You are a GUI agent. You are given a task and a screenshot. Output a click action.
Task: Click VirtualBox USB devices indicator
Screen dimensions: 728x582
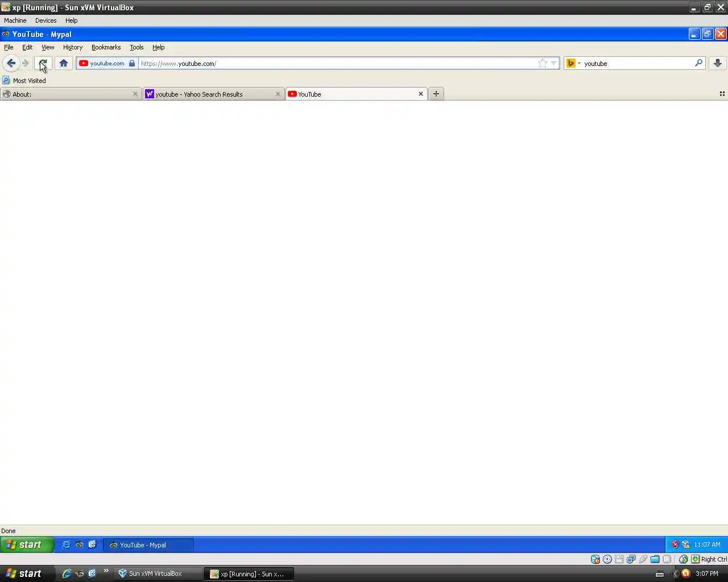click(643, 559)
